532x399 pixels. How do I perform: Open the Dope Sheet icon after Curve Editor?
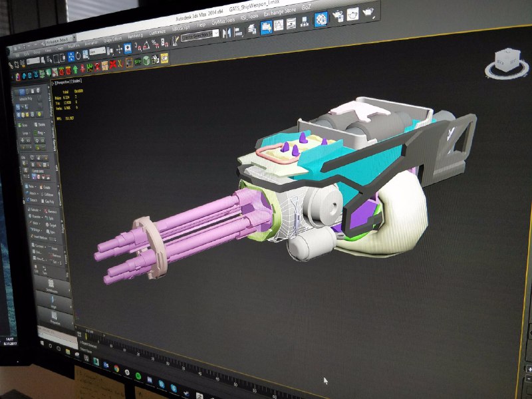[291, 23]
